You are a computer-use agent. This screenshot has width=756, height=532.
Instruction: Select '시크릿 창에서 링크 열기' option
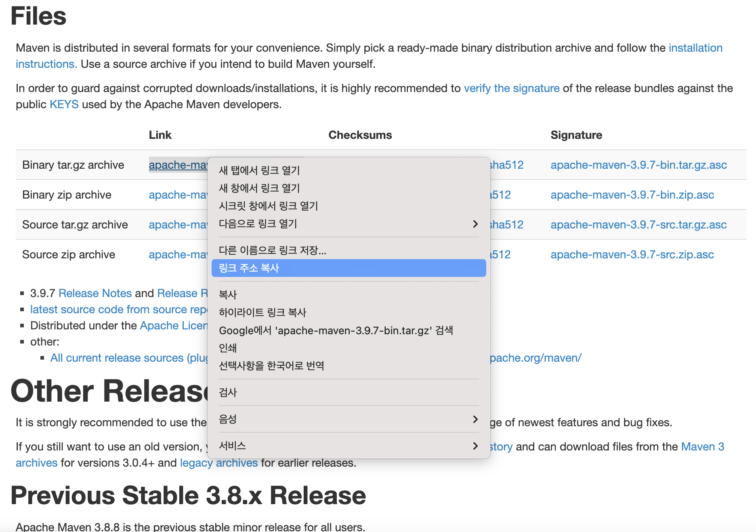349,206
